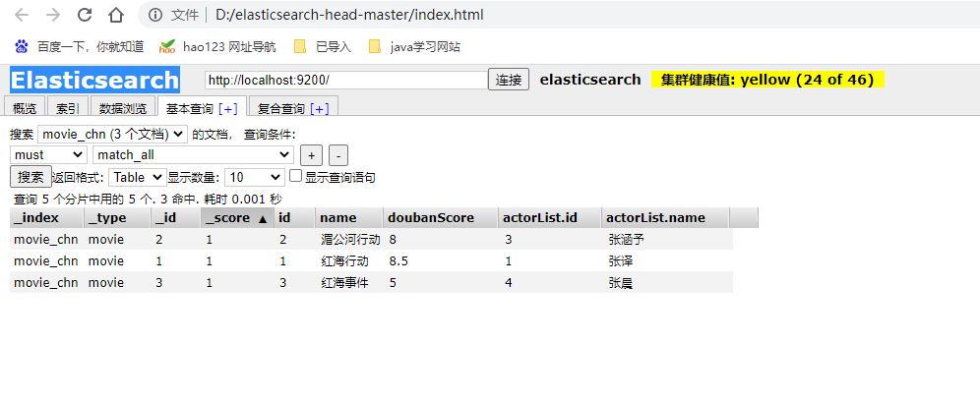Switch to the 数据浏览 tab
The image size is (980, 401).
click(x=123, y=107)
